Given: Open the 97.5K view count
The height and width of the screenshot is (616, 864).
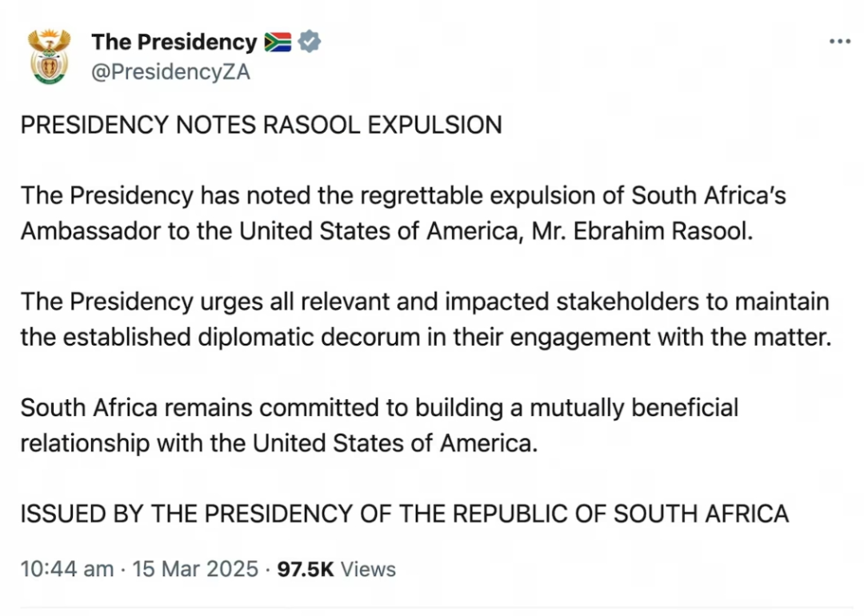Looking at the screenshot, I should (306, 569).
